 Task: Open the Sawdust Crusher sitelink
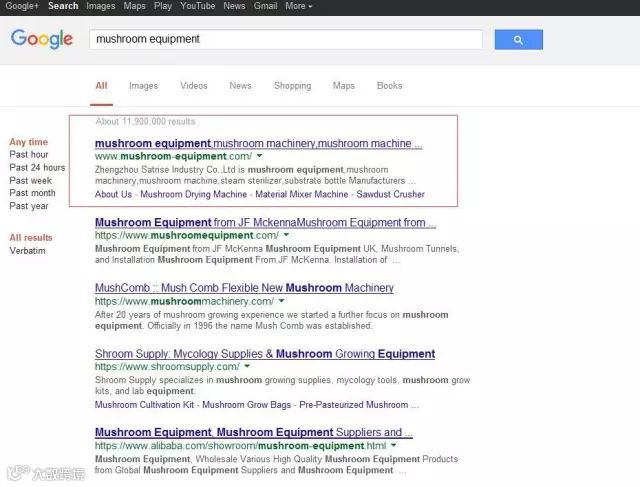391,194
